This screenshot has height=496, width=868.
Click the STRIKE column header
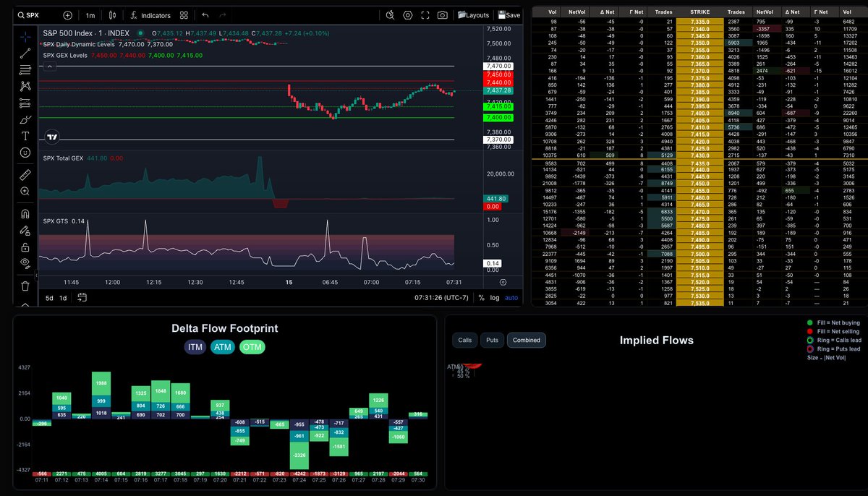700,12
